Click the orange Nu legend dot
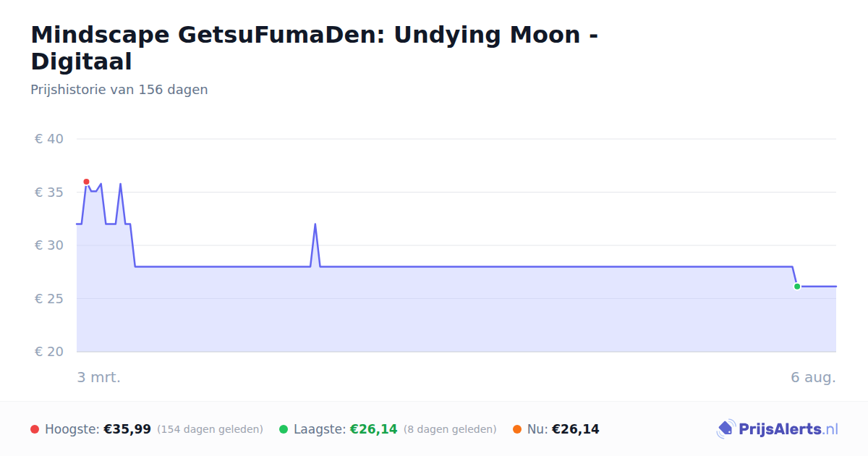This screenshot has height=456, width=868. (517, 429)
